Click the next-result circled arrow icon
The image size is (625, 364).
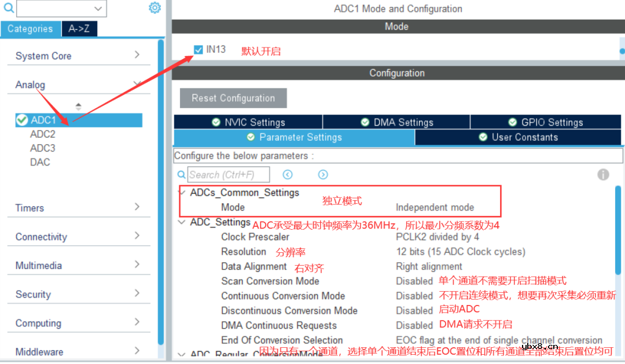coord(323,174)
